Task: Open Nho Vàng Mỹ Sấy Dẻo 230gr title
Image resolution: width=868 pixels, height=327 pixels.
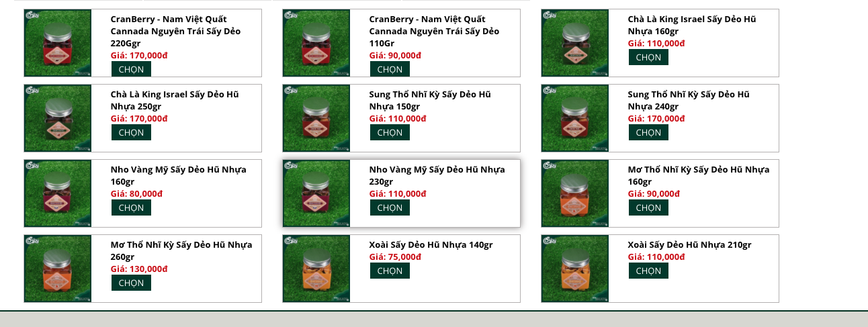Action: click(x=437, y=175)
